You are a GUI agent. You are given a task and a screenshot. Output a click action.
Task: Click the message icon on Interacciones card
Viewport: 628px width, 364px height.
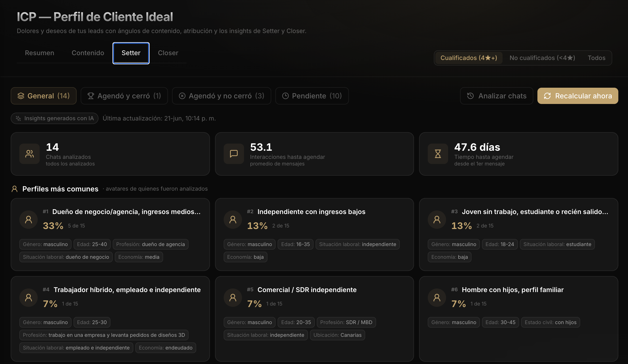point(234,154)
